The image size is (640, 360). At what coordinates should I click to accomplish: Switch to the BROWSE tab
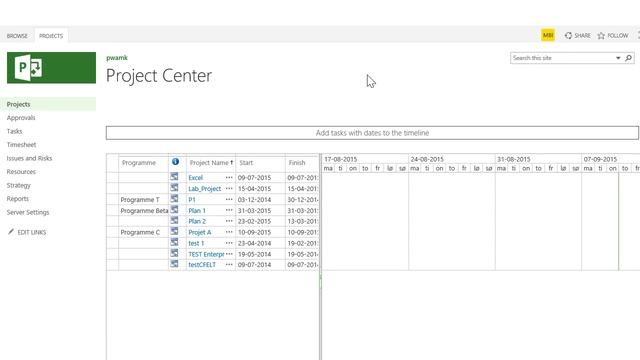(x=17, y=36)
